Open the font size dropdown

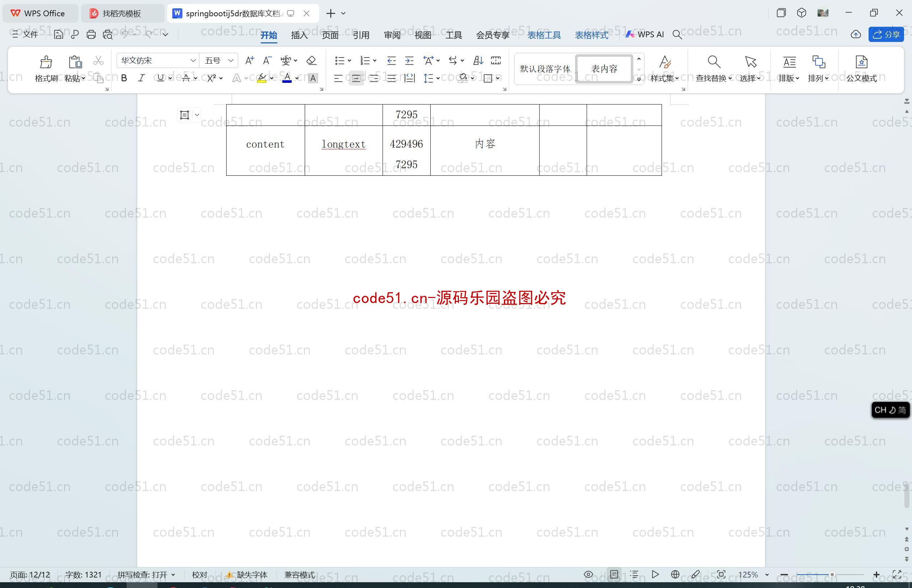point(231,60)
